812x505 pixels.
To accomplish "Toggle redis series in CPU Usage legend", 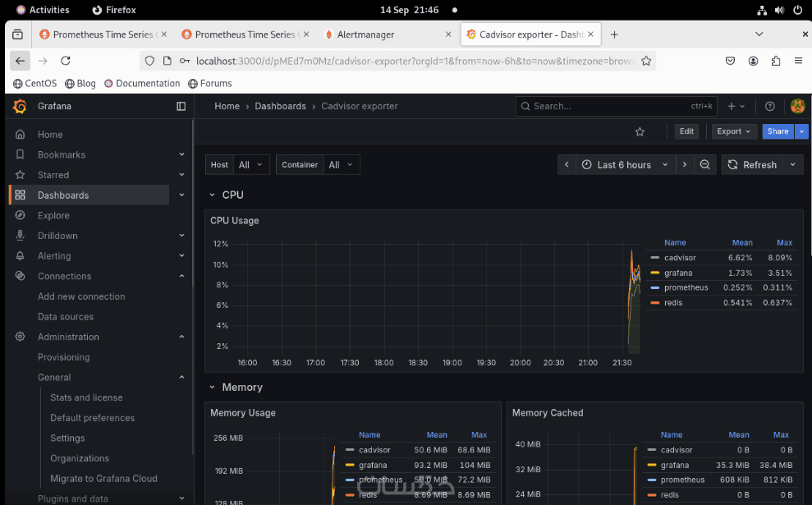I will click(672, 302).
